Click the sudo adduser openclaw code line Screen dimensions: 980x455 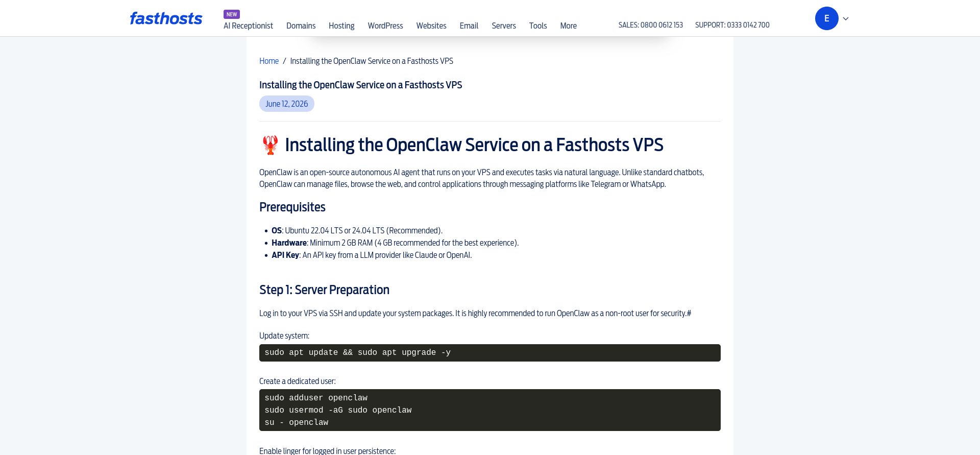coord(316,398)
